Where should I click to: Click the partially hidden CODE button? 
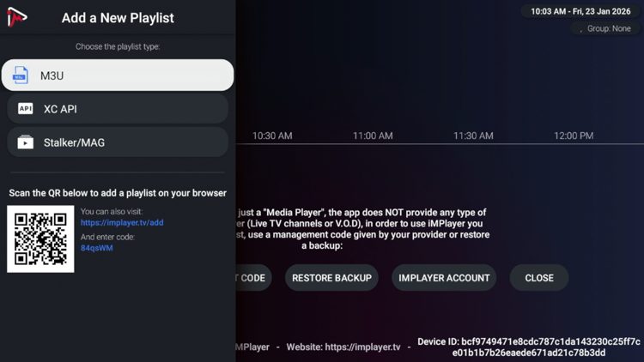pyautogui.click(x=253, y=278)
